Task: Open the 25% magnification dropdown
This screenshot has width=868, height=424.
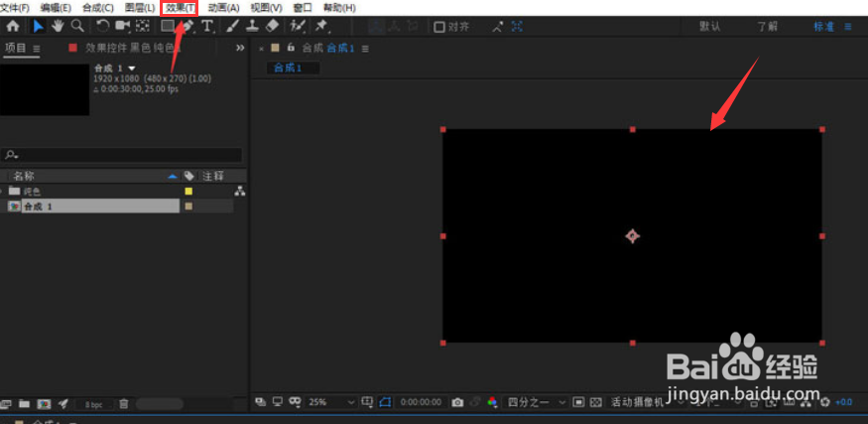Action: click(x=331, y=402)
